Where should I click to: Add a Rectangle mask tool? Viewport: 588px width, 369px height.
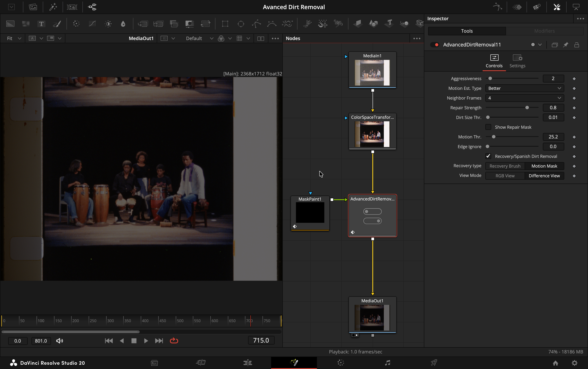coord(225,24)
